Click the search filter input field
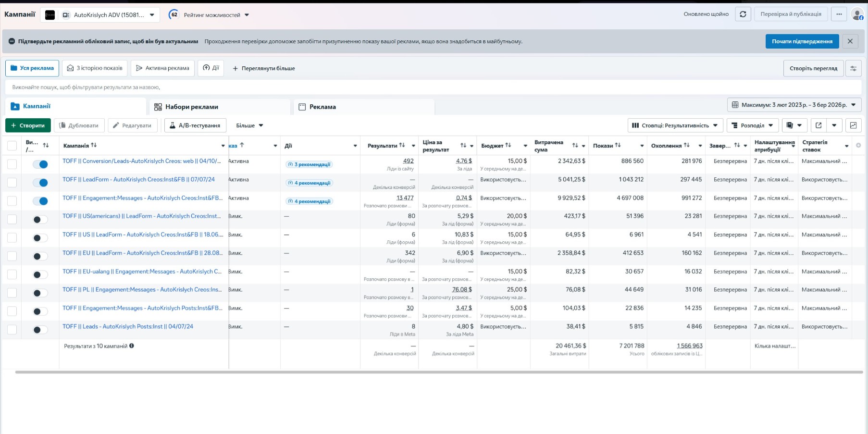 click(x=433, y=87)
